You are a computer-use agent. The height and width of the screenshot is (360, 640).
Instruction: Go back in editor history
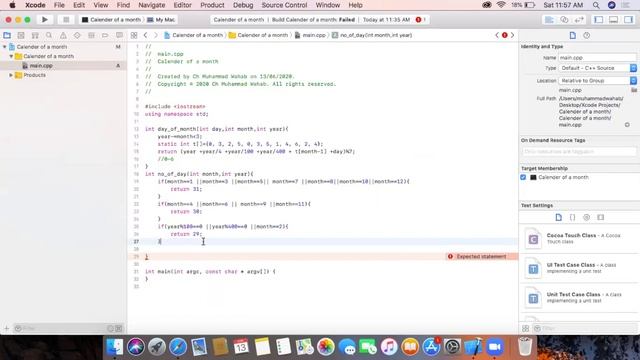click(x=145, y=36)
